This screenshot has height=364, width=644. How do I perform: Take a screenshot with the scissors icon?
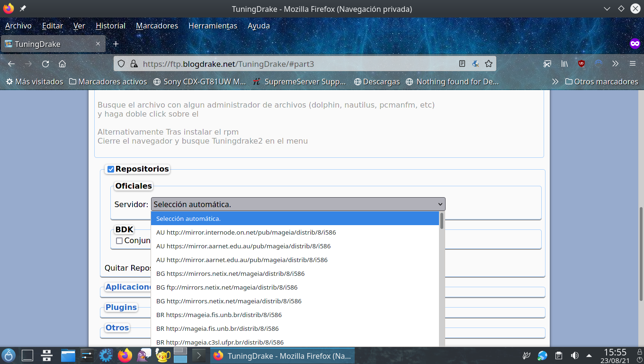pos(547,64)
